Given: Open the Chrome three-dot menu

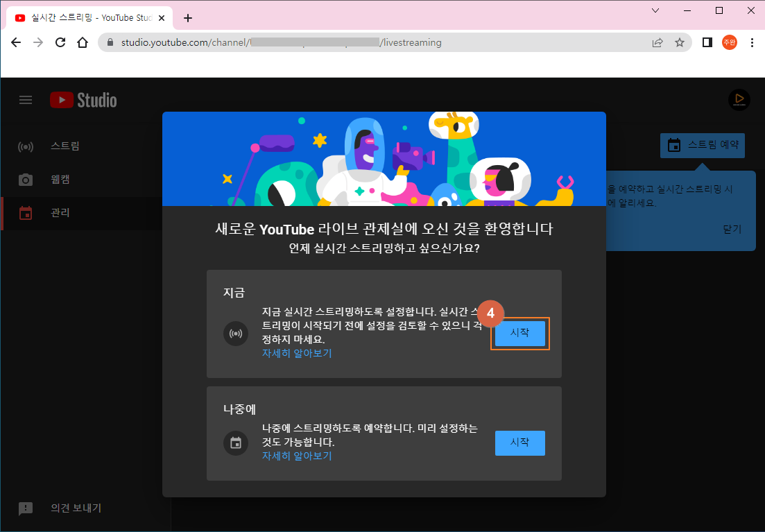Looking at the screenshot, I should coord(752,42).
